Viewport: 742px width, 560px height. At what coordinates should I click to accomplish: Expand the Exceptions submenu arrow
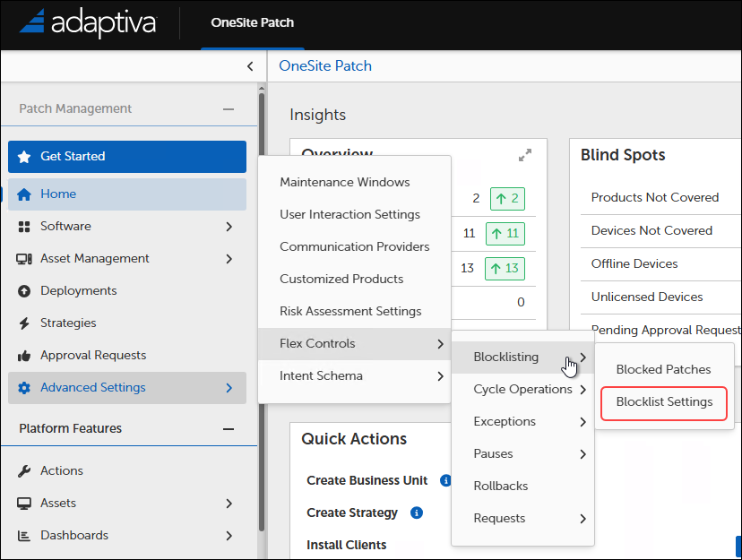(583, 422)
